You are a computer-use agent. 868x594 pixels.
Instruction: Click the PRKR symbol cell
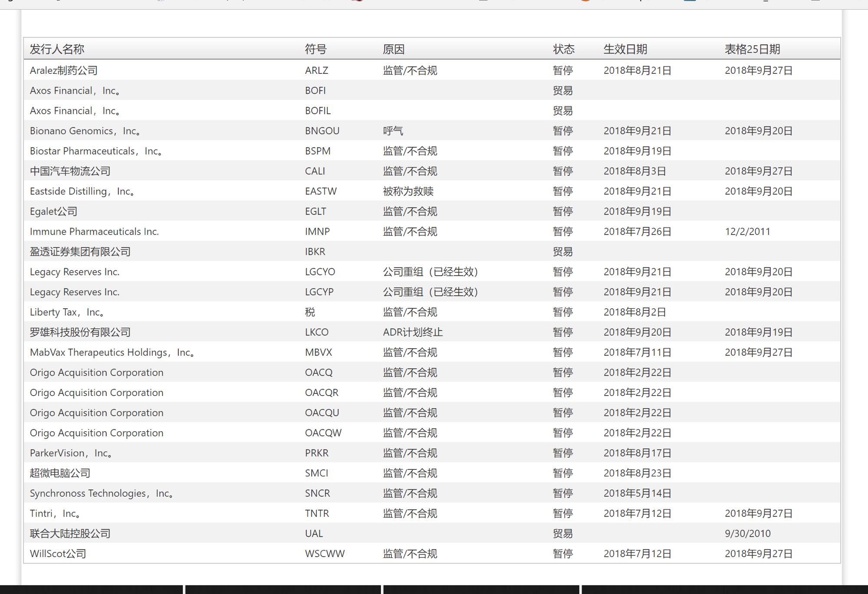316,453
